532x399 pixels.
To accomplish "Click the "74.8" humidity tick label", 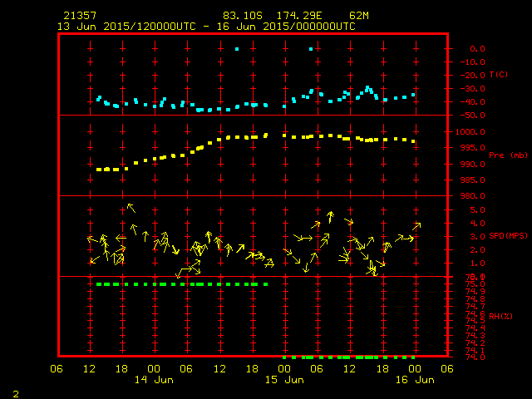I will tap(475, 299).
